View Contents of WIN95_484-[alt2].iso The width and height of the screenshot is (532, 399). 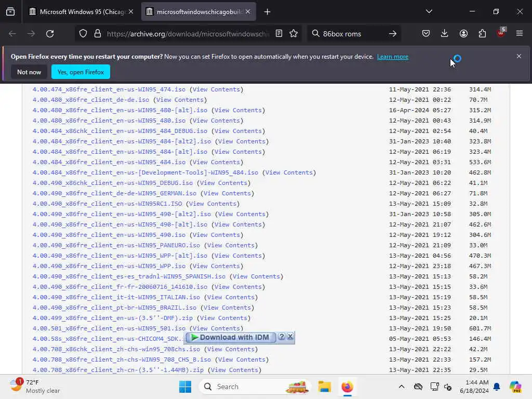242,141
